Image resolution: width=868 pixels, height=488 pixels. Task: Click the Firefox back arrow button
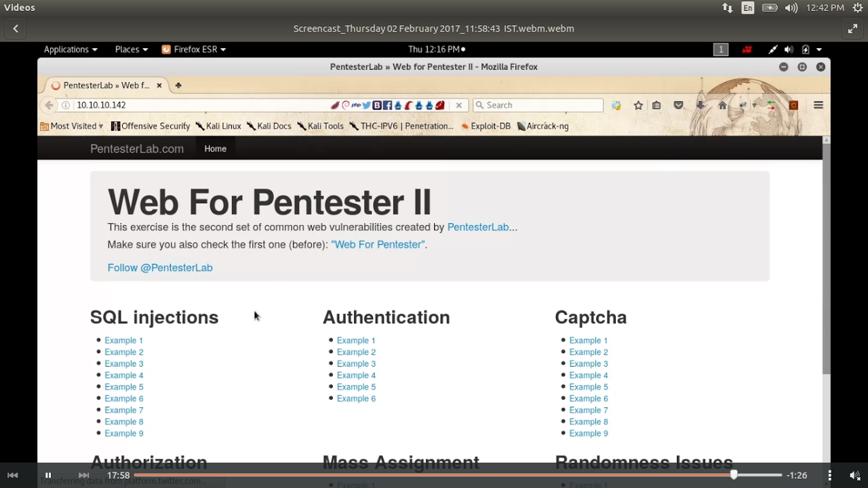(49, 105)
